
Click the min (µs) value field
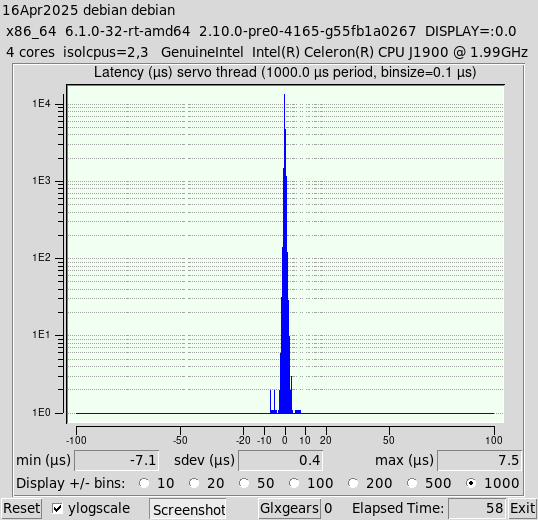pyautogui.click(x=117, y=460)
